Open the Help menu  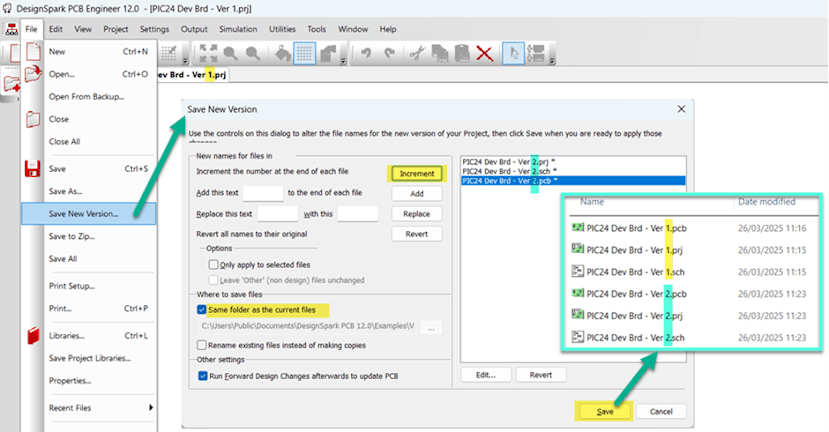[388, 29]
